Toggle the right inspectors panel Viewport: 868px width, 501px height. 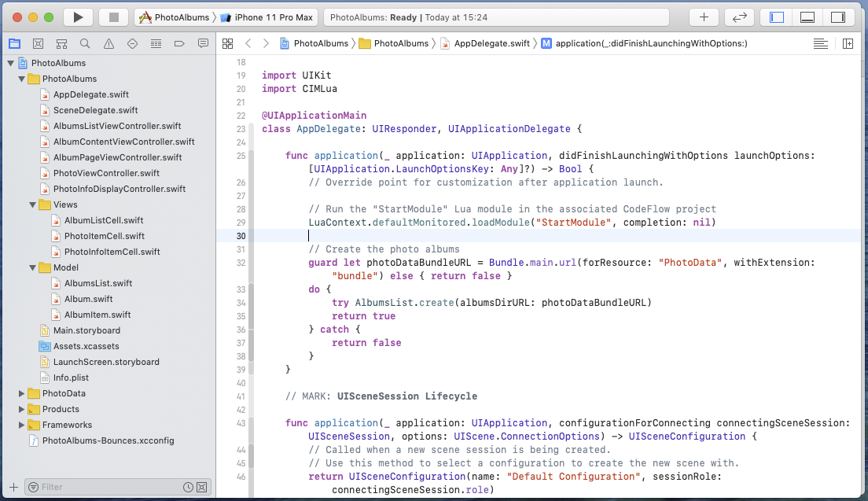tap(838, 17)
